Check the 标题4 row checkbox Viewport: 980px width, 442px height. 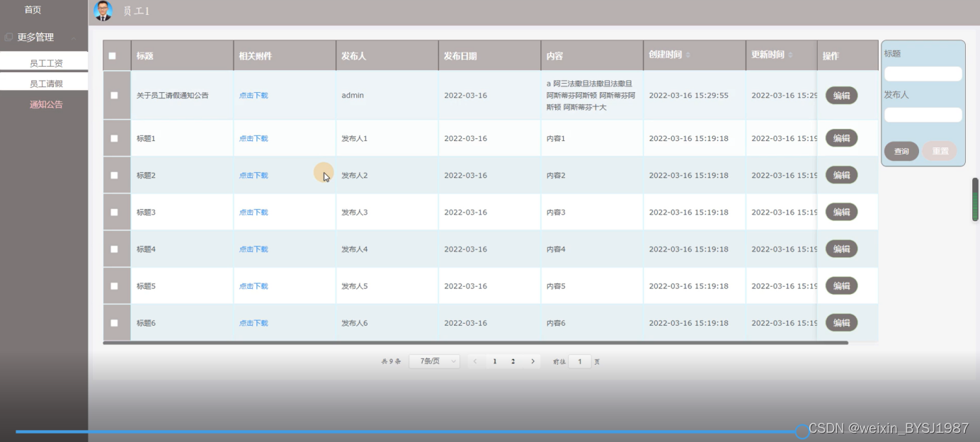(115, 249)
